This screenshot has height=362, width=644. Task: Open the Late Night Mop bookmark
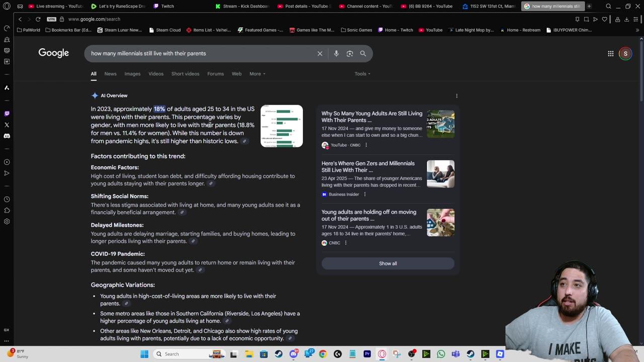[471, 30]
